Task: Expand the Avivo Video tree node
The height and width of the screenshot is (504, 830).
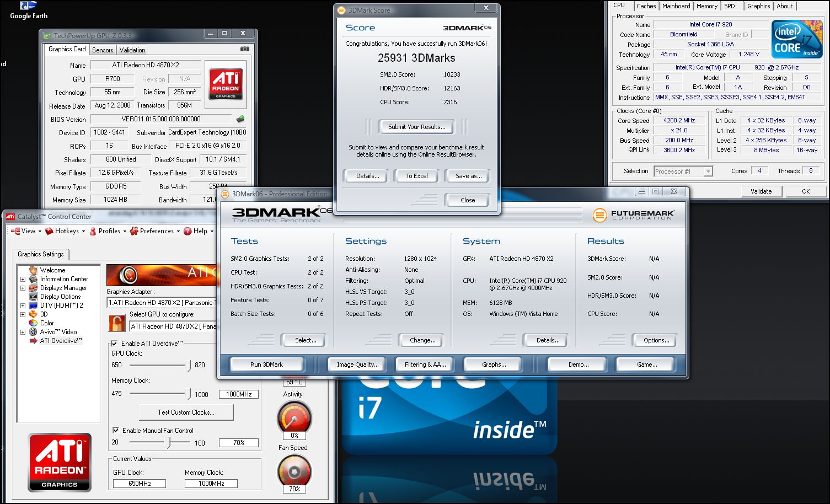Action: (x=23, y=332)
